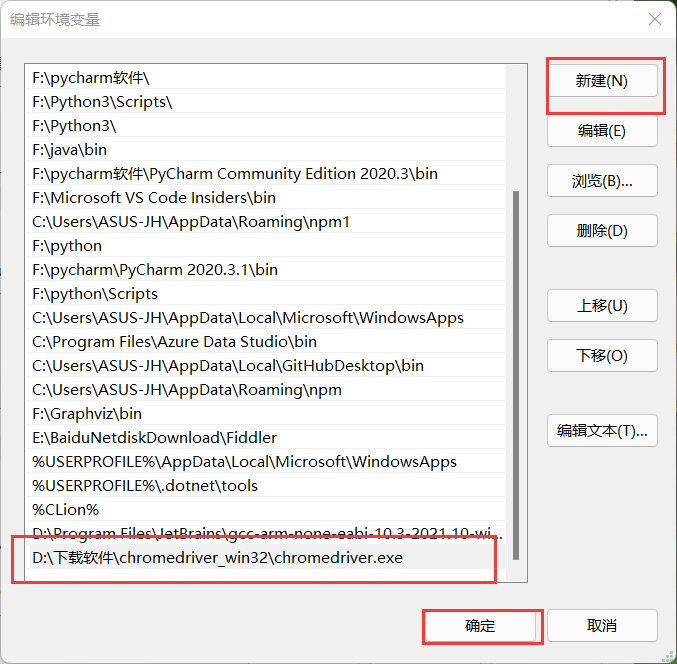
Task: Select the chromedriver.exe path entry
Action: pos(265,557)
